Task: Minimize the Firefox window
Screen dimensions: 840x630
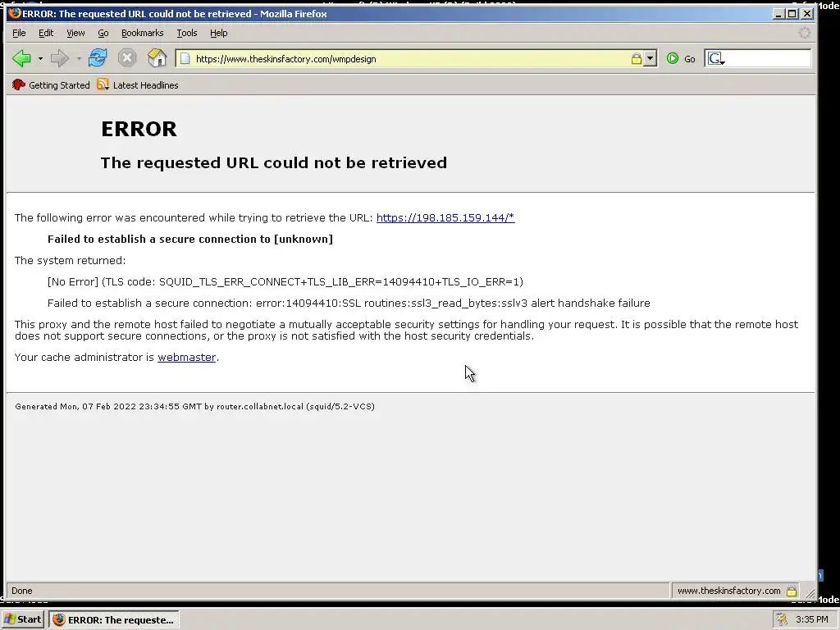Action: (x=779, y=14)
